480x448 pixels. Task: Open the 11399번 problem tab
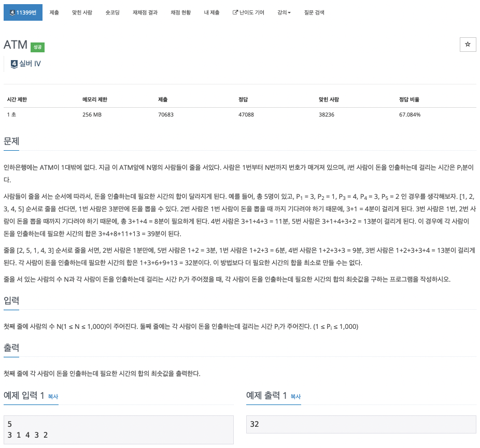23,12
